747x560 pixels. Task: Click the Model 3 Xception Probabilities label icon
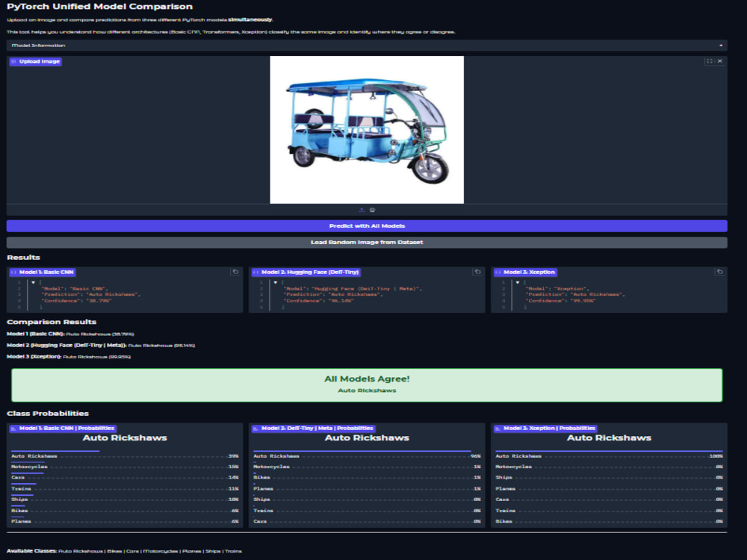pos(498,429)
